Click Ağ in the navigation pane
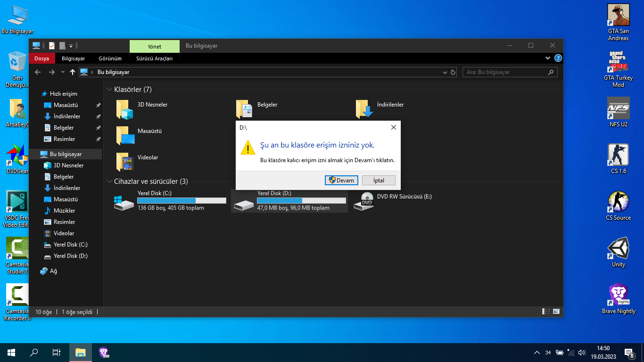Image resolution: width=644 pixels, height=362 pixels. point(53,271)
